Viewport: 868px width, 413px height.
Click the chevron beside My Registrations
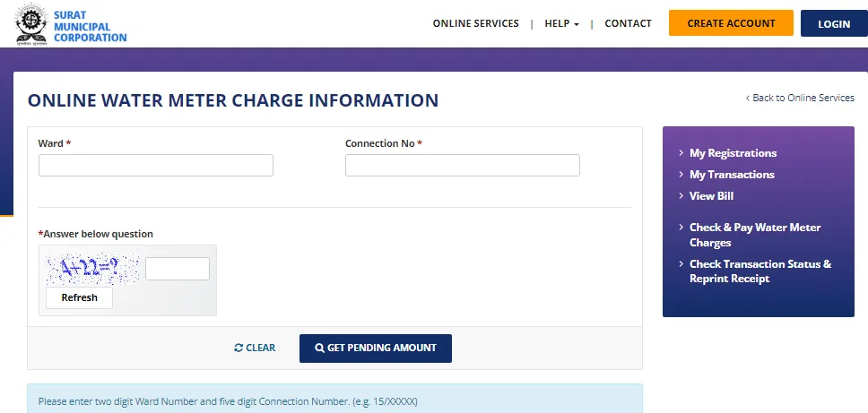681,153
